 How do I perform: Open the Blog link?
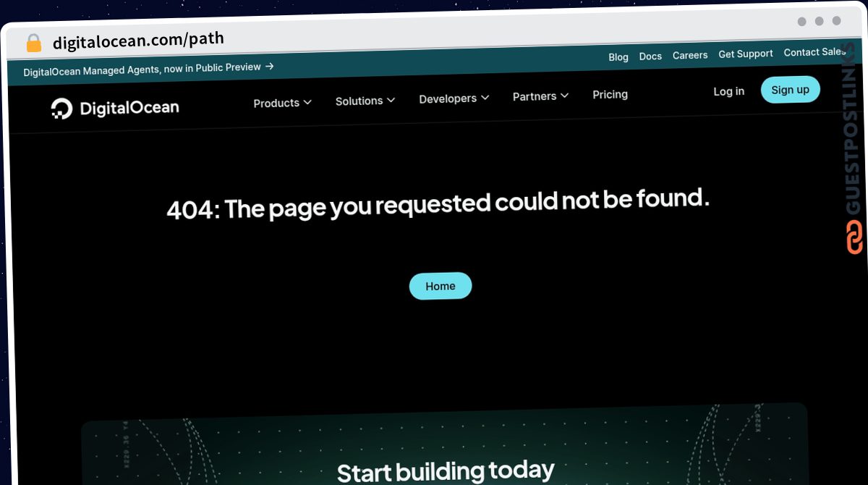tap(618, 57)
